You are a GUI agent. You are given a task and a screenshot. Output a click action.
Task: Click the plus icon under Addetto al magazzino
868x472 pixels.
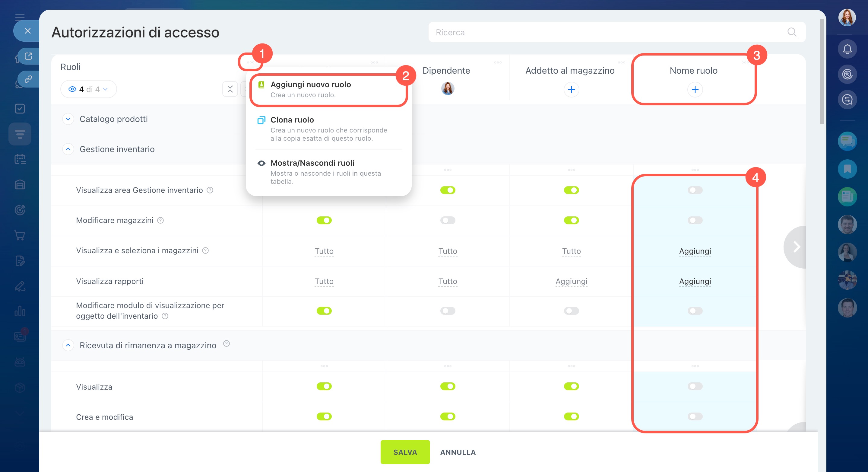[571, 90]
